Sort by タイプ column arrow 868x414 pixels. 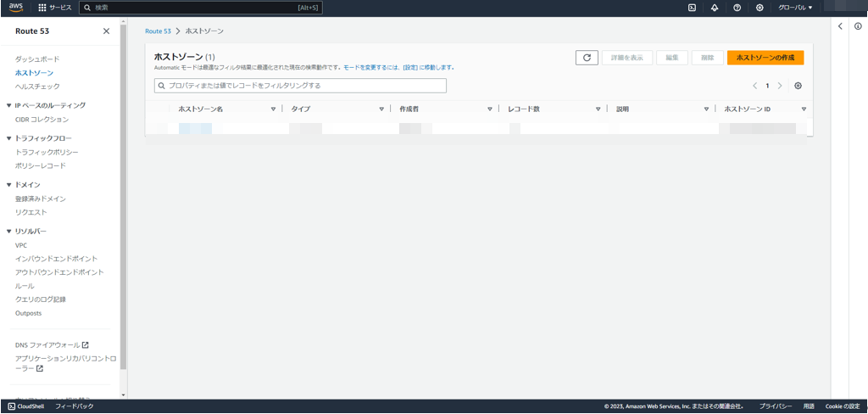(381, 109)
